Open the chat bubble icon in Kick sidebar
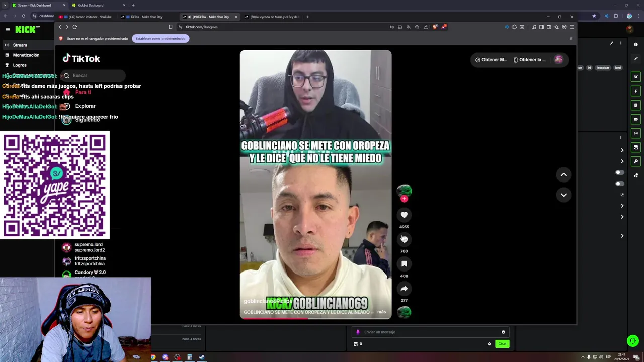 click(x=636, y=119)
